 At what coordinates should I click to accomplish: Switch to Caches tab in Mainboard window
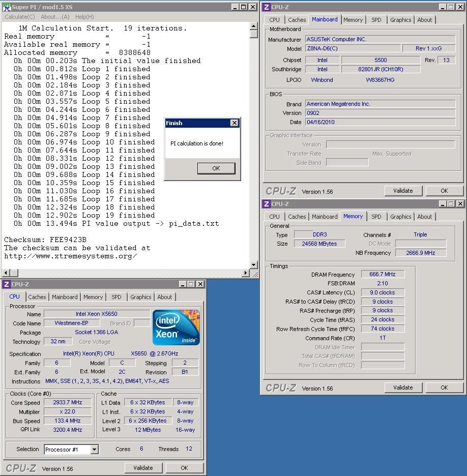297,20
